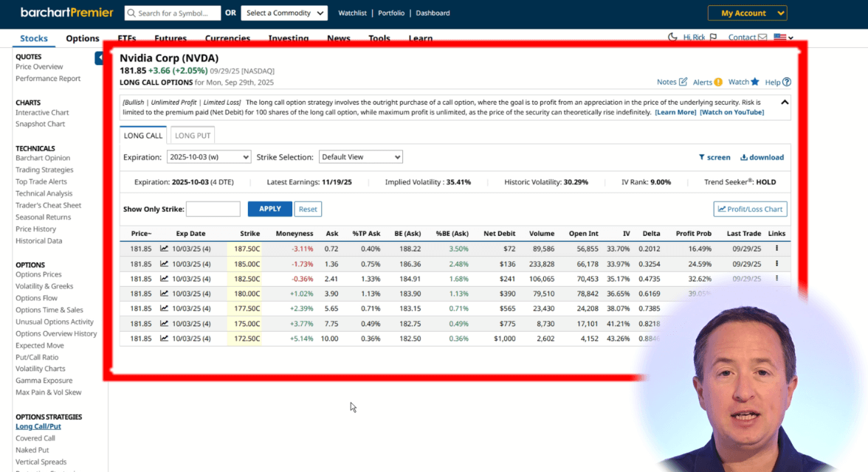Collapse the strategy description panel
Image resolution: width=868 pixels, height=472 pixels.
(785, 103)
